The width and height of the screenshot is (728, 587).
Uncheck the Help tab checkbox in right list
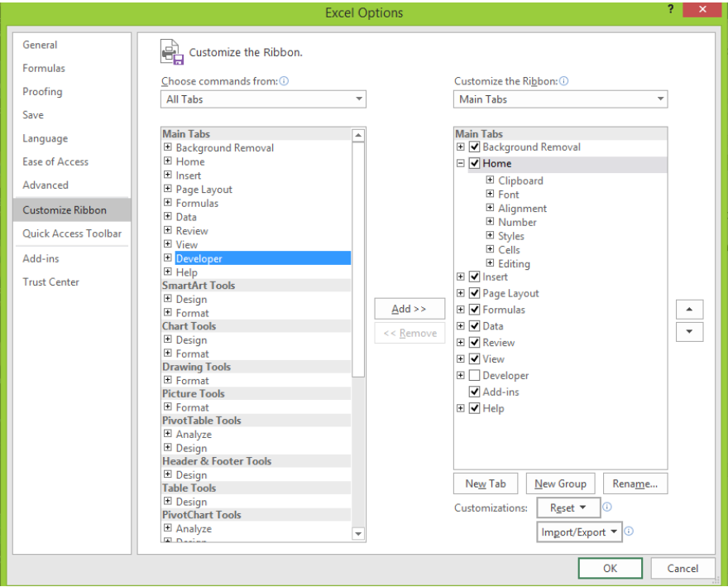coord(474,408)
